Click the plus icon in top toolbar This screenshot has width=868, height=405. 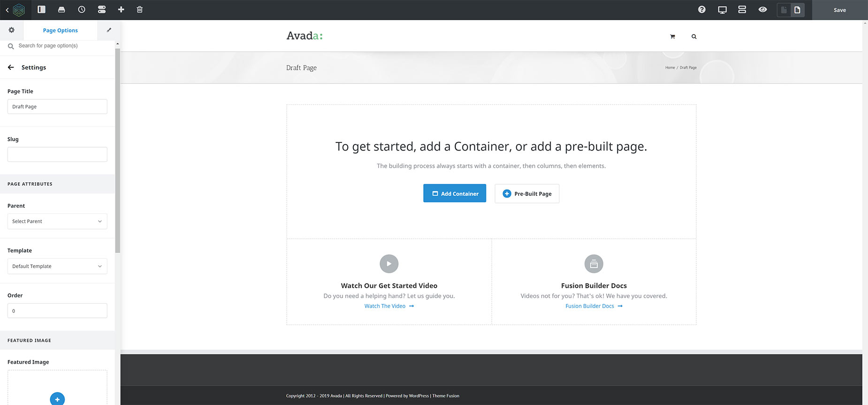[x=121, y=9]
